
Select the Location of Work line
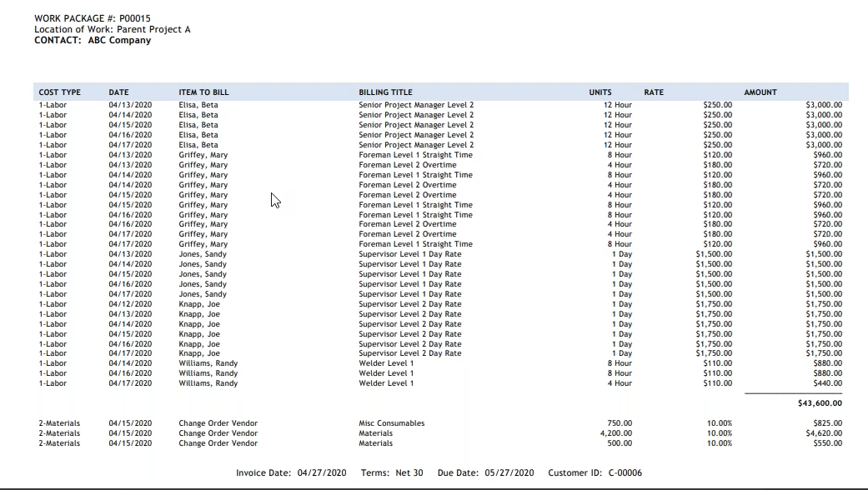[112, 29]
